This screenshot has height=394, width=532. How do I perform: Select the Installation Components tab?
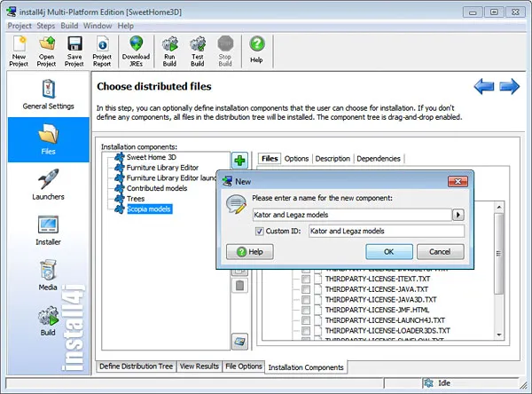pos(306,367)
